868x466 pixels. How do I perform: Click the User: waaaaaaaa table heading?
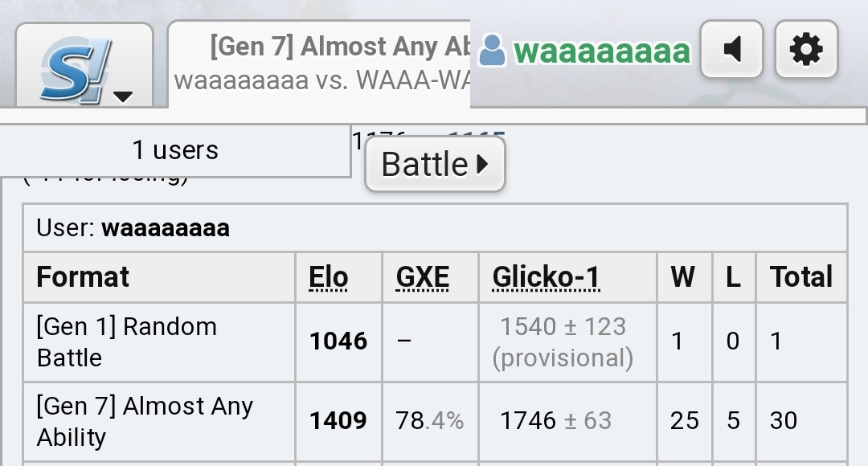pos(133,228)
